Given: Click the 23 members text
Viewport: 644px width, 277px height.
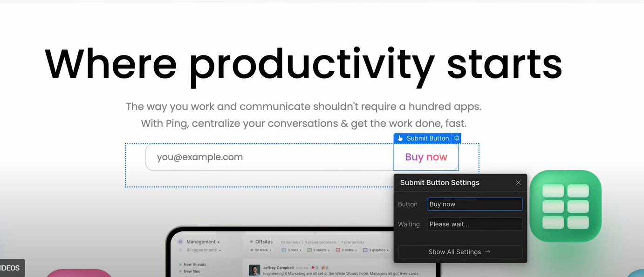Looking at the screenshot, I should pos(290,242).
